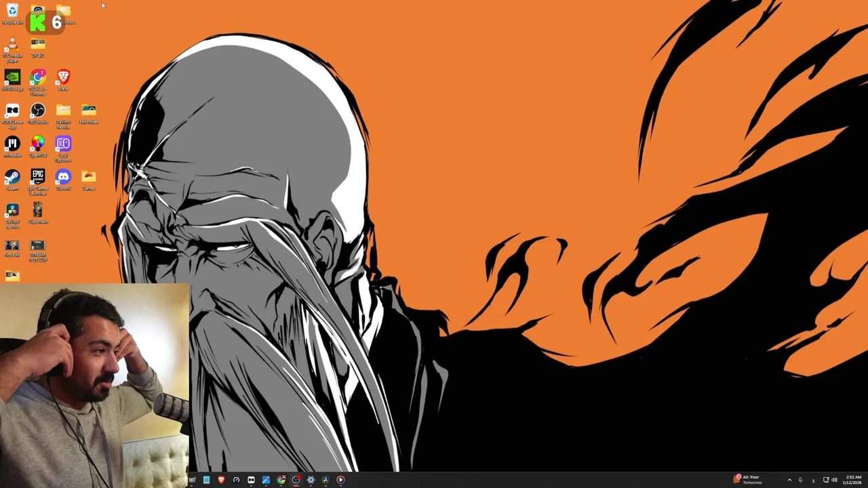Viewport: 868px width, 488px height.
Task: Open the clock showing 2:32 AM
Action: pyautogui.click(x=852, y=480)
